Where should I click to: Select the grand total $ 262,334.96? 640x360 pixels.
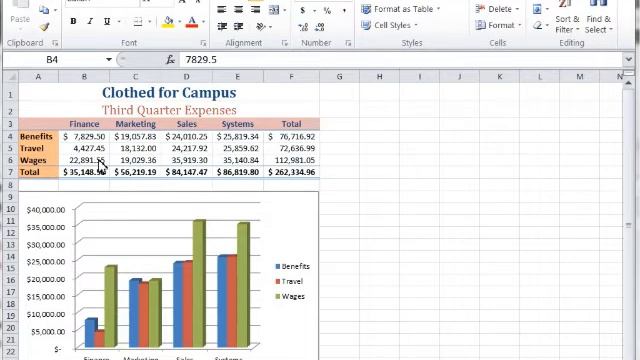pos(291,172)
